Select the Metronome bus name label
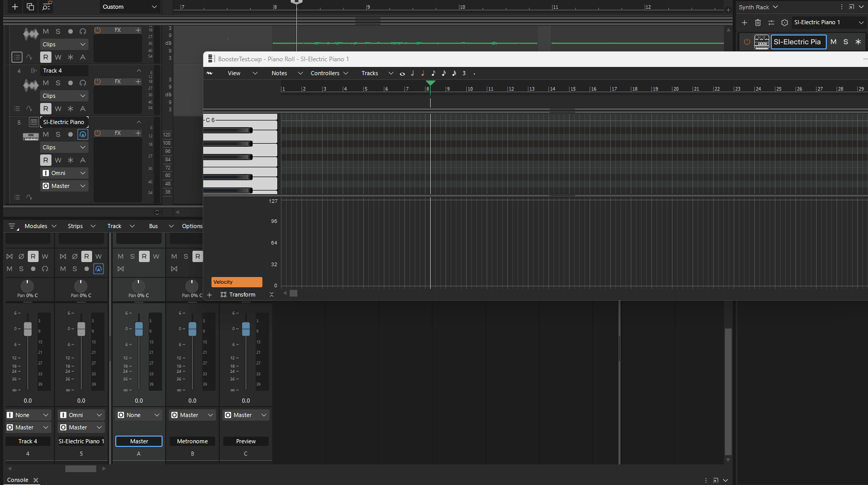Viewport: 868px width, 485px height. 192,441
